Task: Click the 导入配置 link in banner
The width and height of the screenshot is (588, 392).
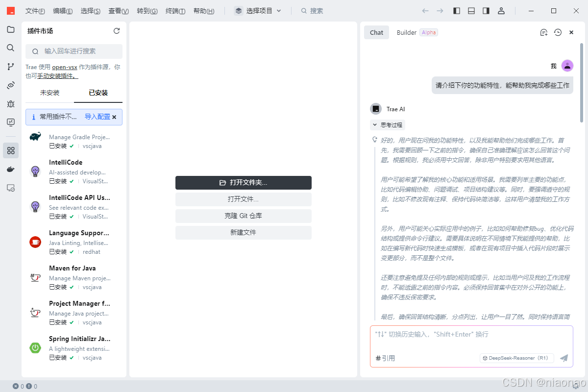Action: pos(98,117)
